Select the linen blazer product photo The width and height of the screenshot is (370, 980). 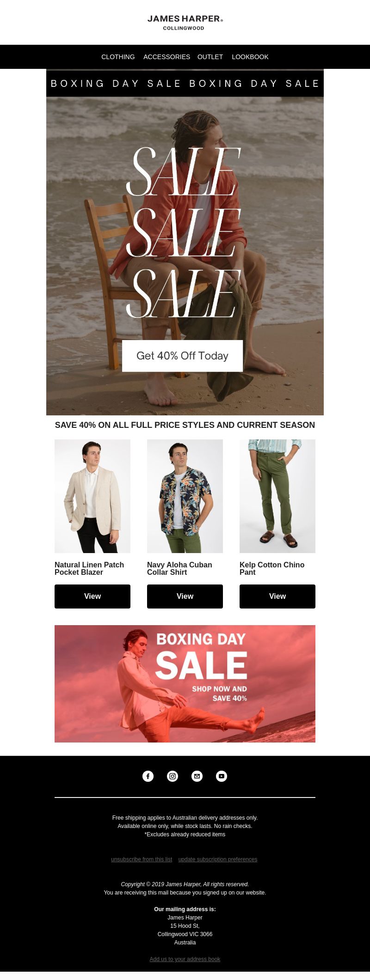coord(92,496)
